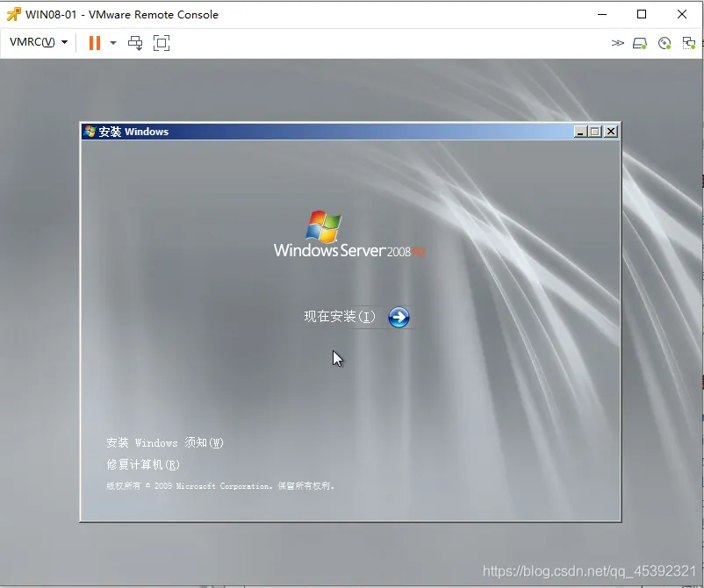Image resolution: width=704 pixels, height=588 pixels.
Task: Enter full screen mode
Action: pyautogui.click(x=162, y=43)
